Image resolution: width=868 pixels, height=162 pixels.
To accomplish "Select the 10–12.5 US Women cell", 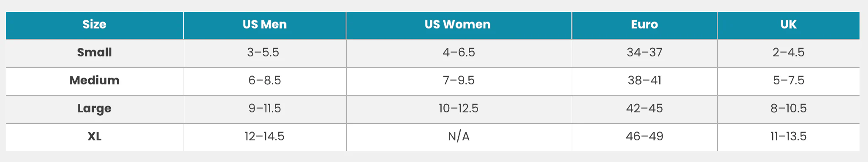I will 459,109.
